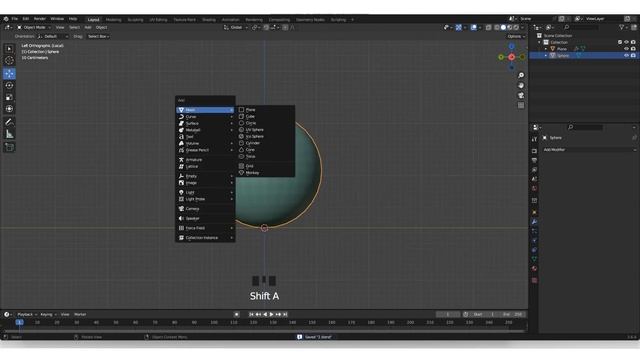Image resolution: width=640 pixels, height=360 pixels.
Task: Toggle viewport overlays button
Action: click(x=473, y=27)
